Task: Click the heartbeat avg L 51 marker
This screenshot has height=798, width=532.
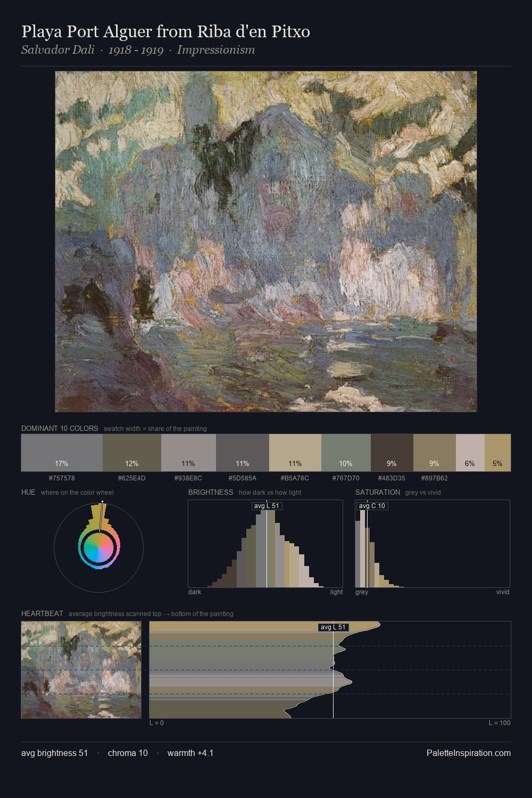Action: [x=333, y=627]
